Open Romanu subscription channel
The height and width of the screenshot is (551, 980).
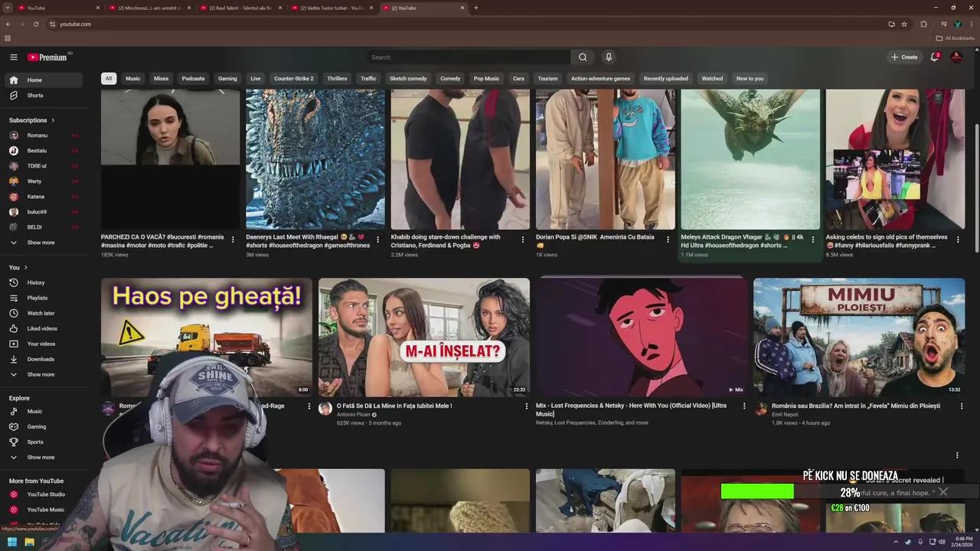pos(44,135)
